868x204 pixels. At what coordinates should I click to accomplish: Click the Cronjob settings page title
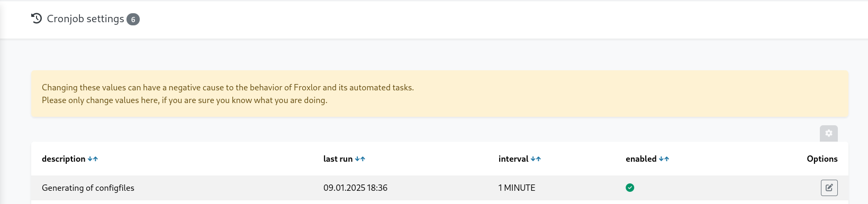tap(85, 18)
